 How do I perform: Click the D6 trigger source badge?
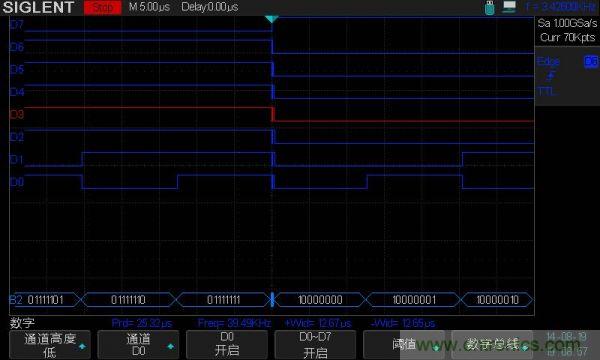(x=591, y=62)
